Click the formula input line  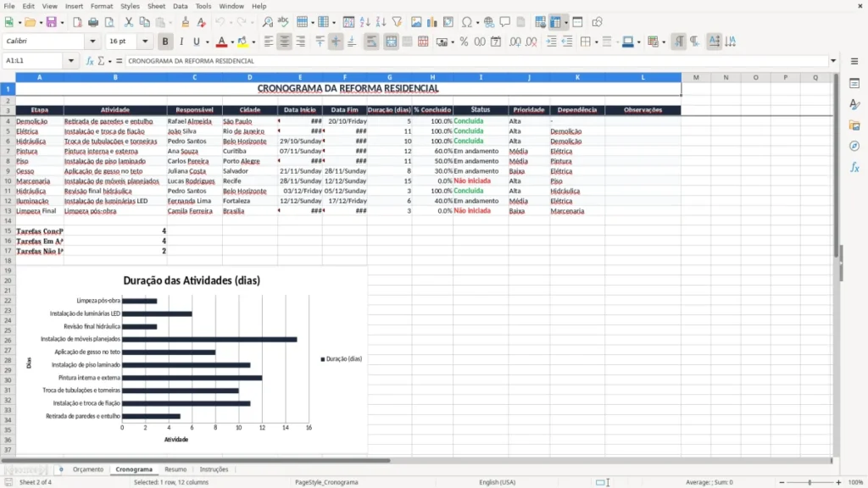(x=476, y=61)
